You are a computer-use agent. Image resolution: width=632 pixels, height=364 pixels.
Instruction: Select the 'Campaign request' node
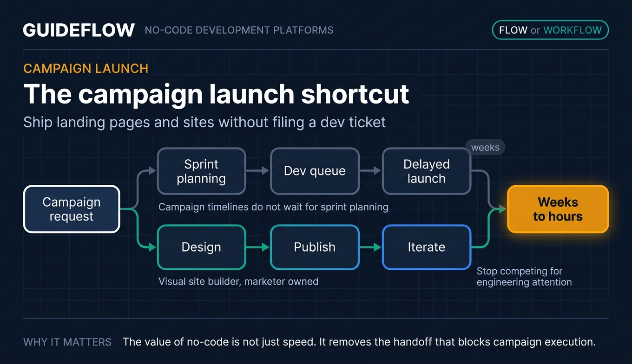(72, 209)
